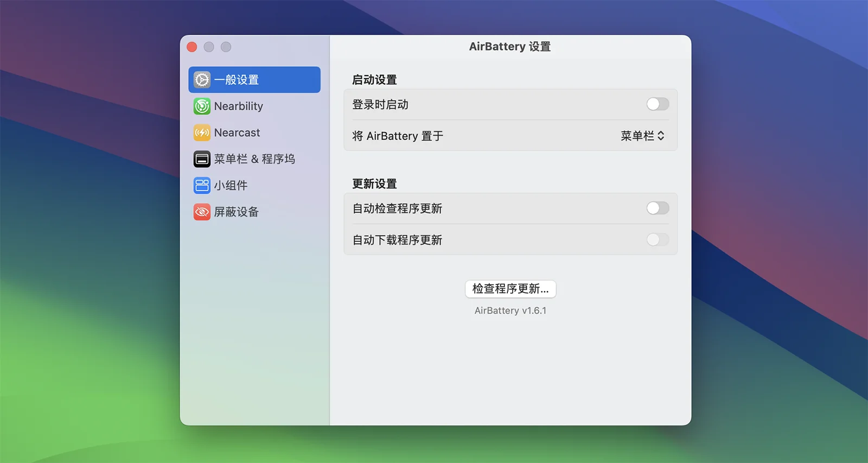The height and width of the screenshot is (463, 868).
Task: Turn on 自动检查程序更新 toggle
Action: (x=658, y=208)
